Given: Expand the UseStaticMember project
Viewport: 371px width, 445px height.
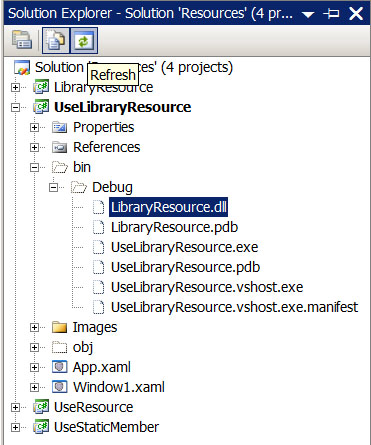Looking at the screenshot, I should point(15,427).
